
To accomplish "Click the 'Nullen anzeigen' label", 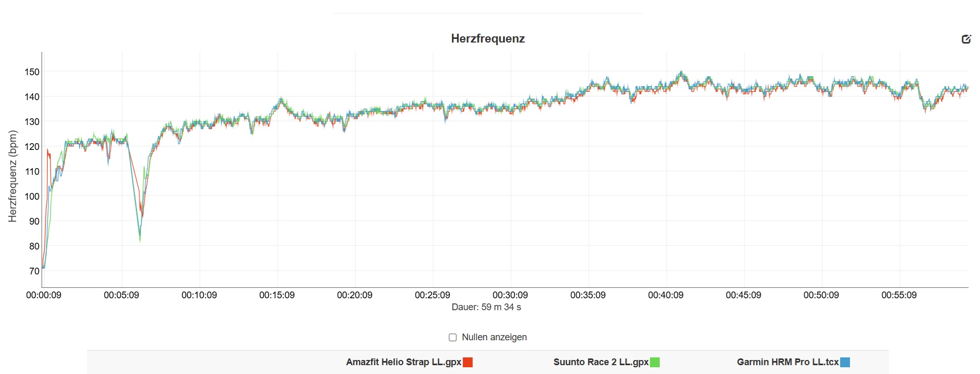I will pyautogui.click(x=494, y=337).
